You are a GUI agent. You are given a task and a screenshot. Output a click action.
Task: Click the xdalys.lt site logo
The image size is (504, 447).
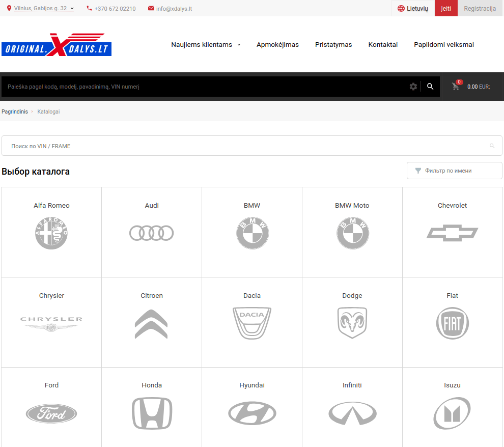pos(57,45)
